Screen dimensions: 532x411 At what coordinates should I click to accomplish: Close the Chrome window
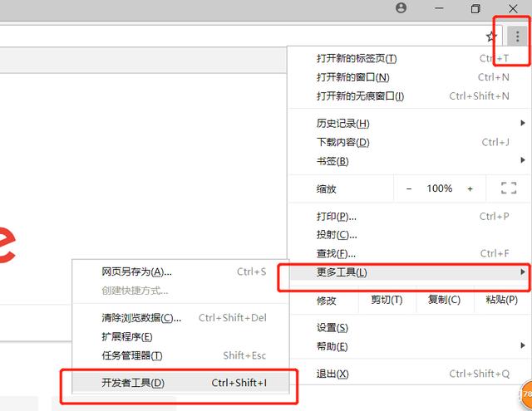coord(513,8)
